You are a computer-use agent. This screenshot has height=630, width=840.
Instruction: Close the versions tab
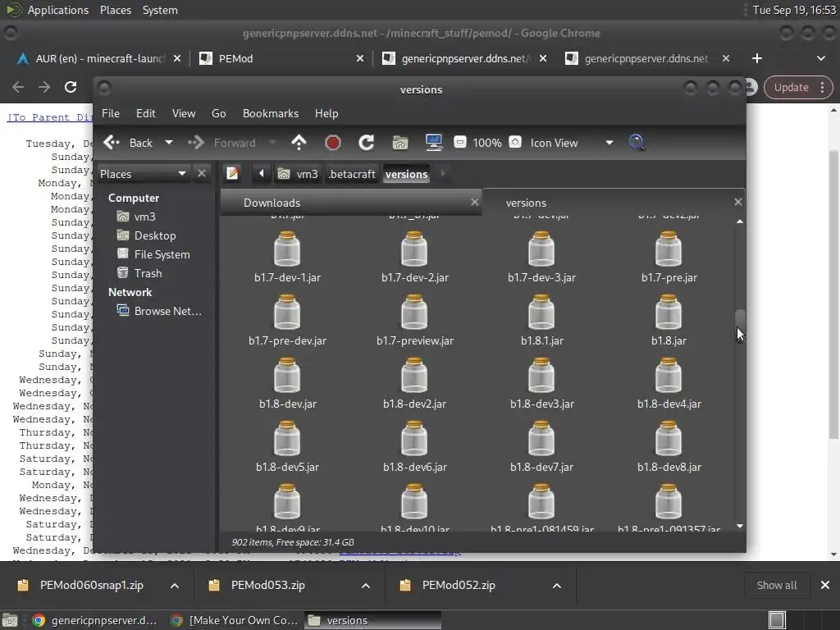coord(737,202)
